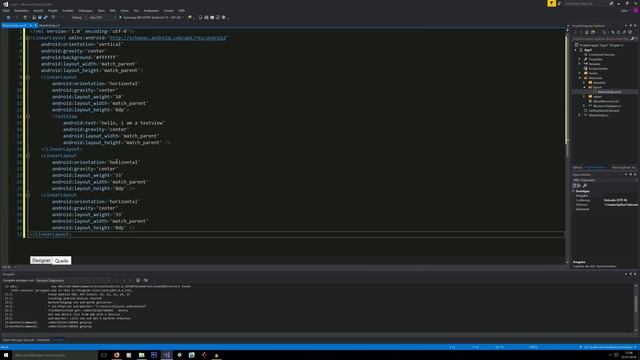Switch to the MainActivity.cs editor tab
The height and width of the screenshot is (360, 640).
tap(49, 25)
